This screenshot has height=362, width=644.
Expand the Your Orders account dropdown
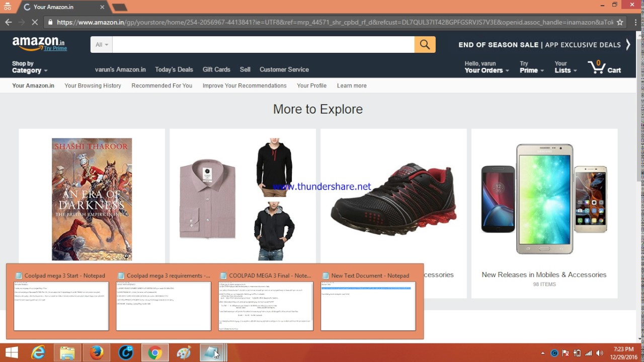pos(487,67)
